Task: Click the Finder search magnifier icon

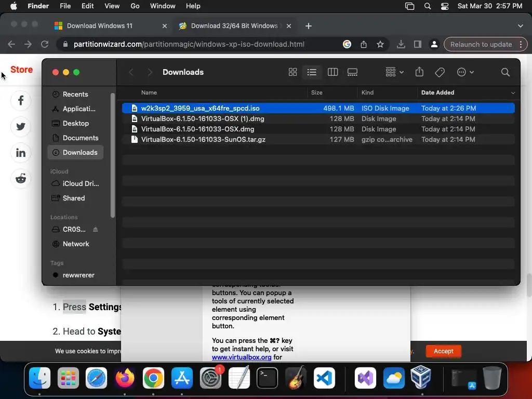Action: pos(505,72)
